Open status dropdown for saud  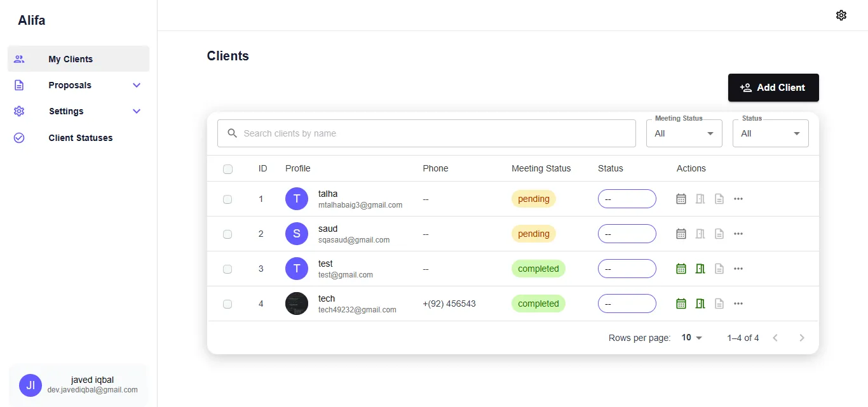(x=627, y=234)
